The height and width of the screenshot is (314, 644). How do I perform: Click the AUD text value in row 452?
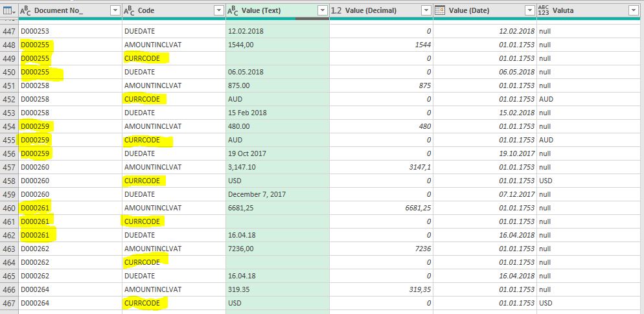click(278, 99)
